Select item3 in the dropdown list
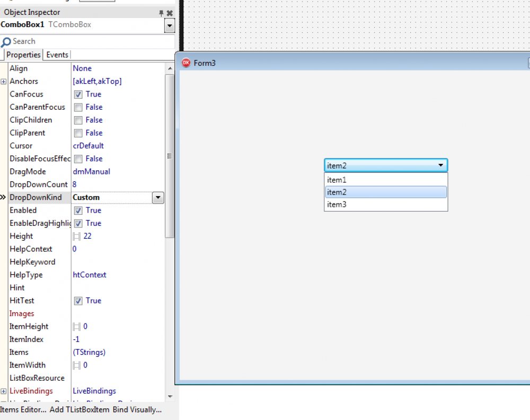Image resolution: width=530 pixels, height=420 pixels. [x=386, y=205]
